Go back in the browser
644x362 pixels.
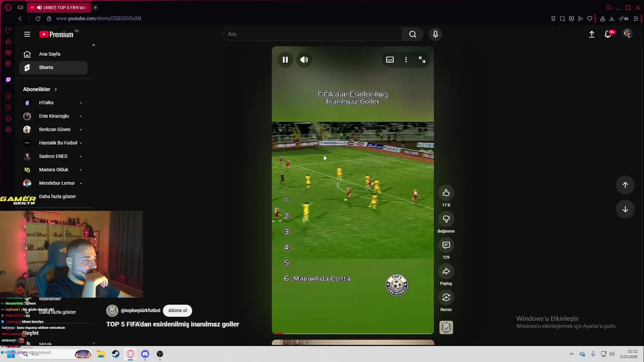(20, 19)
